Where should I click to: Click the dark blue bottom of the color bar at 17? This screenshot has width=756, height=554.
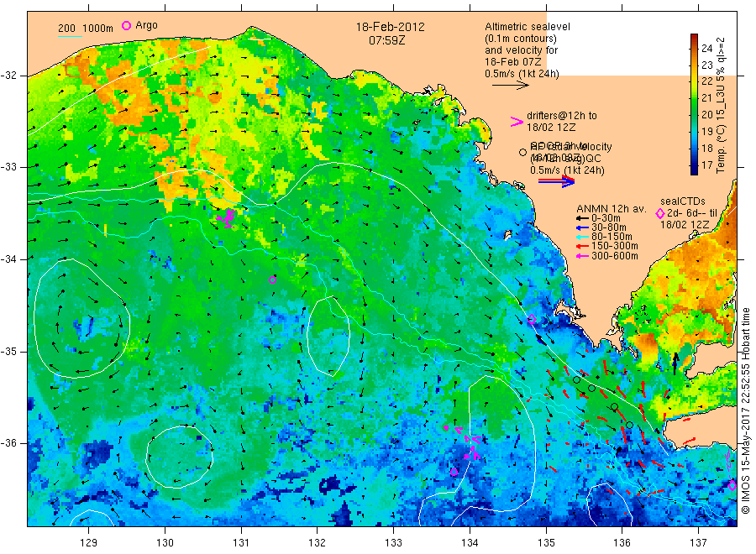tap(695, 169)
